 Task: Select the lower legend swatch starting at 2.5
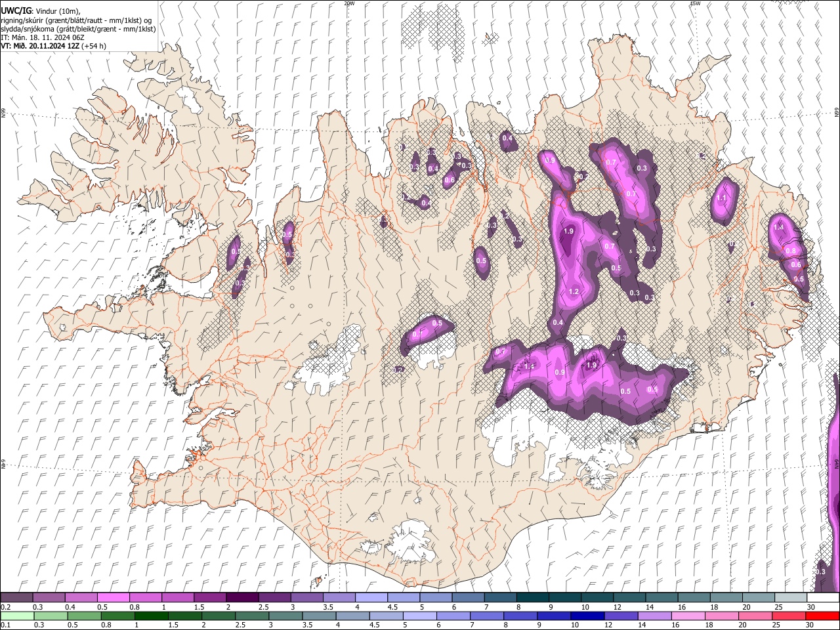[252, 616]
